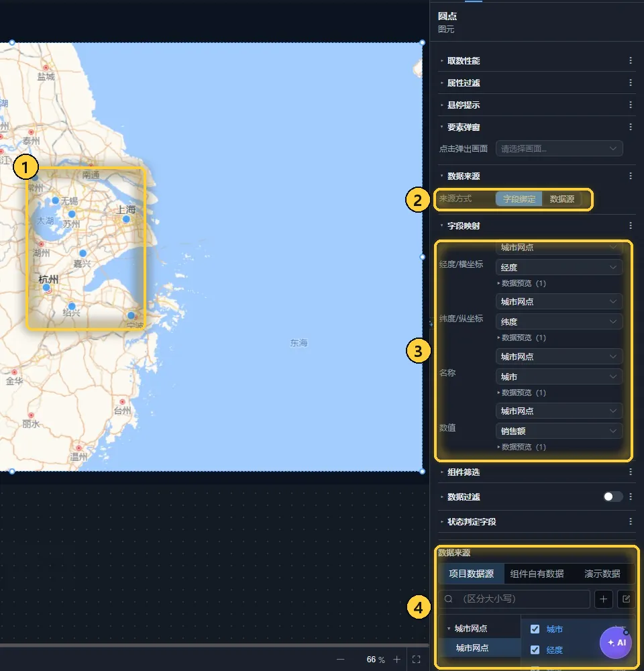Uncheck the 经度 field checkbox
The width and height of the screenshot is (644, 671).
click(x=535, y=650)
